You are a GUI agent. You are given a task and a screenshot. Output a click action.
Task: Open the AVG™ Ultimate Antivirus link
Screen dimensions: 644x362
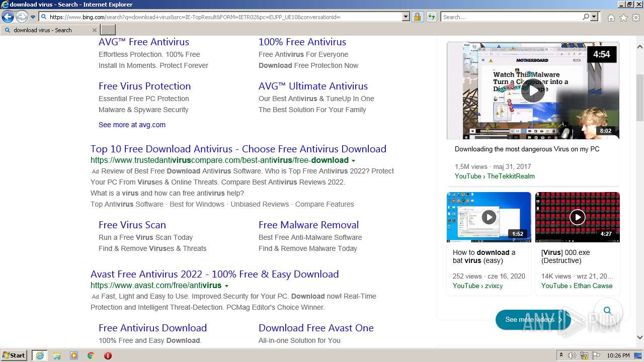pyautogui.click(x=313, y=86)
